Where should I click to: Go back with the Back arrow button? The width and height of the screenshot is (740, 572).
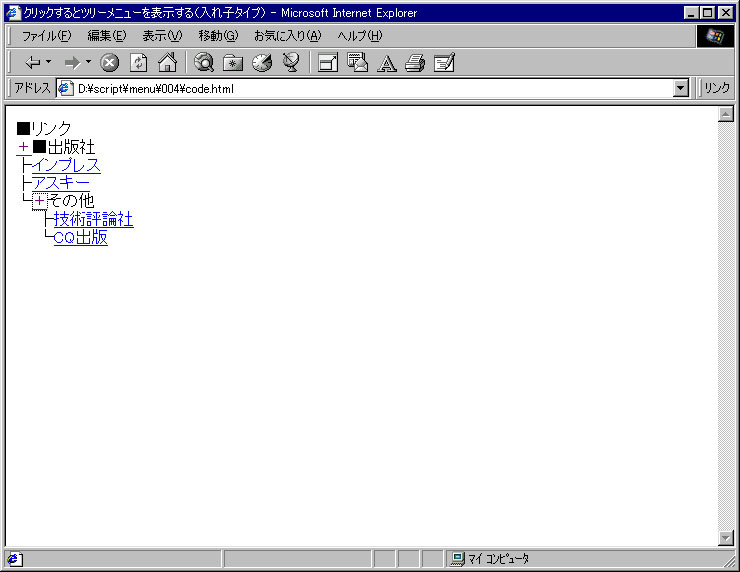(x=33, y=62)
